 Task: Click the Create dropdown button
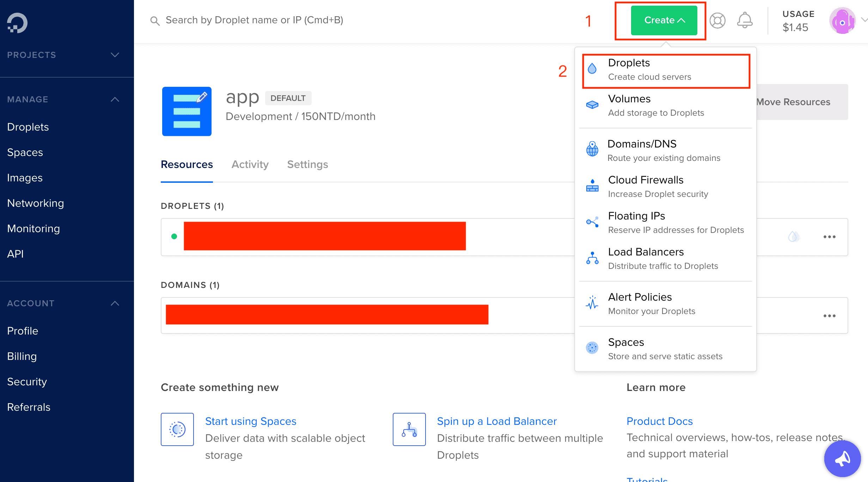664,20
